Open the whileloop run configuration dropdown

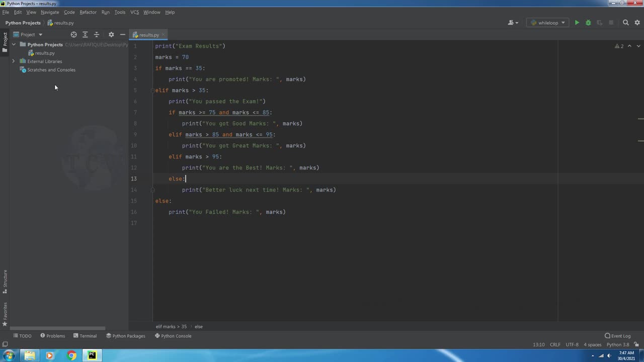(548, 23)
